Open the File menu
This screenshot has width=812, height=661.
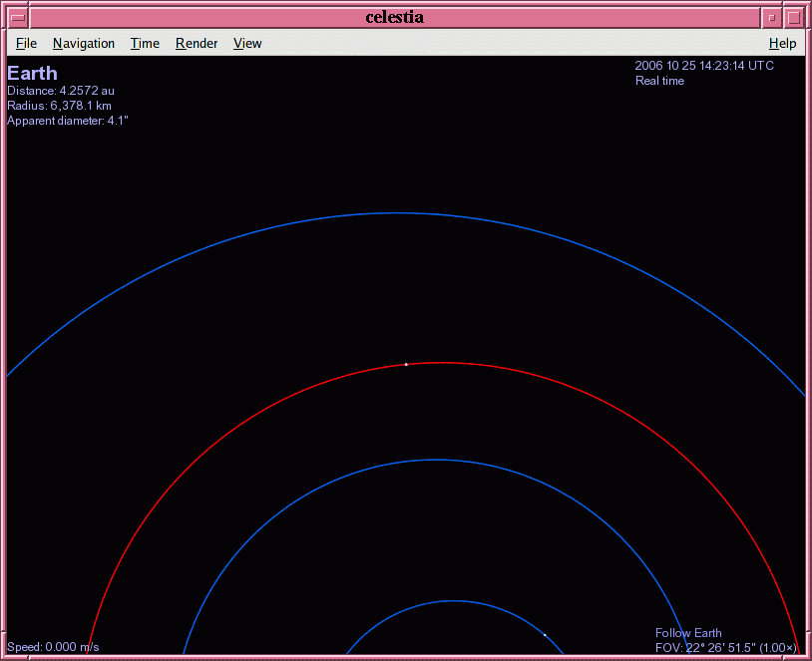[x=26, y=44]
